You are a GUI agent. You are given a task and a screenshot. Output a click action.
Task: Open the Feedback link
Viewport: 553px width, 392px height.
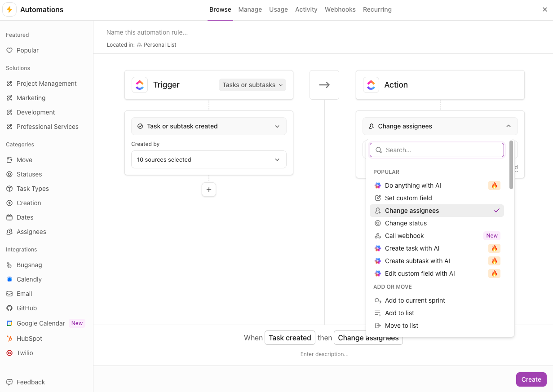pyautogui.click(x=31, y=382)
